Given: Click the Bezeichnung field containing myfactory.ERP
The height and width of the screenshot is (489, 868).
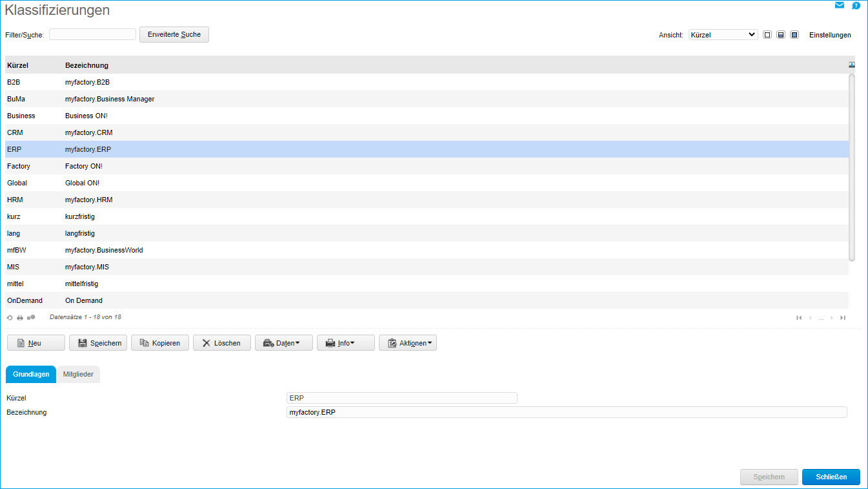Looking at the screenshot, I should (x=567, y=412).
